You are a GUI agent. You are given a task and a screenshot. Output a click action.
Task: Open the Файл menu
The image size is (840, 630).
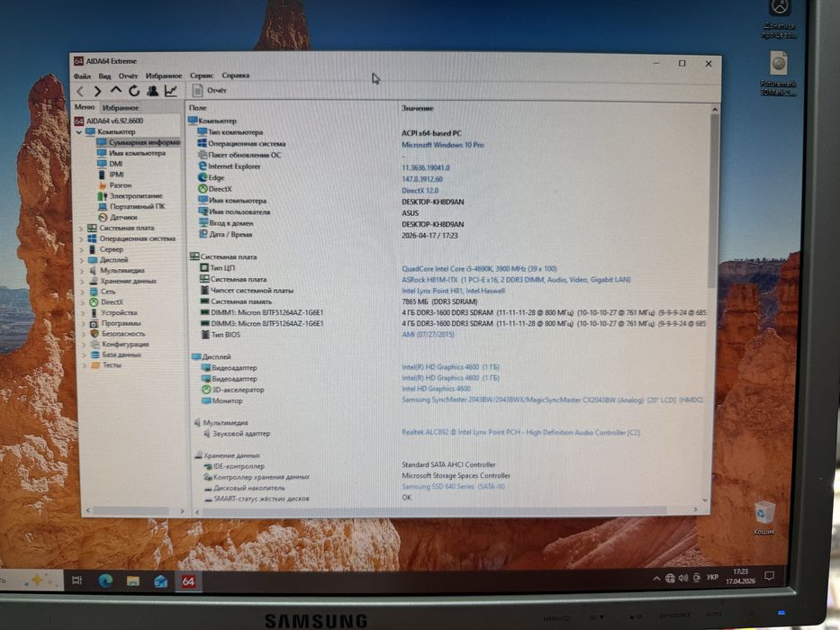(82, 76)
